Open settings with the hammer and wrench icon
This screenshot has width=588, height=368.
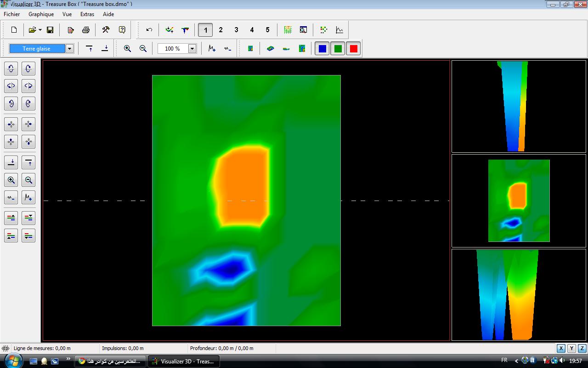(106, 30)
